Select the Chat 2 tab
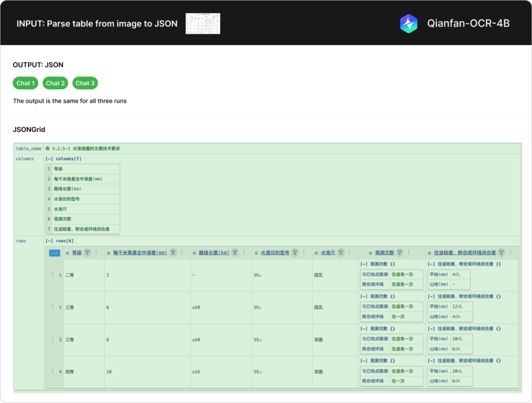This screenshot has width=532, height=403. click(55, 83)
